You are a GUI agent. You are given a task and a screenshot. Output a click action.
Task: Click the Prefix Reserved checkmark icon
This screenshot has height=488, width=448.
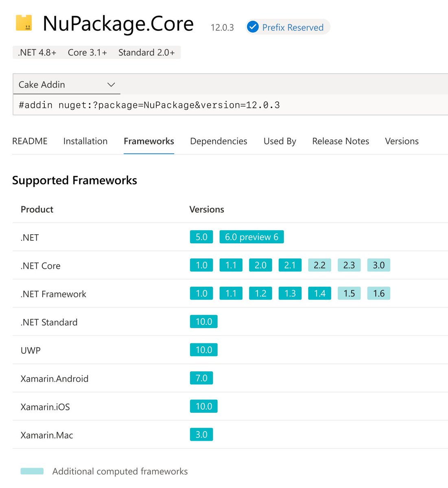pyautogui.click(x=253, y=27)
